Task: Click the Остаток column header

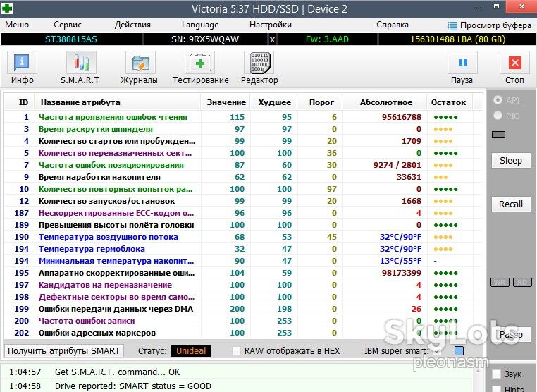Action: click(x=449, y=102)
